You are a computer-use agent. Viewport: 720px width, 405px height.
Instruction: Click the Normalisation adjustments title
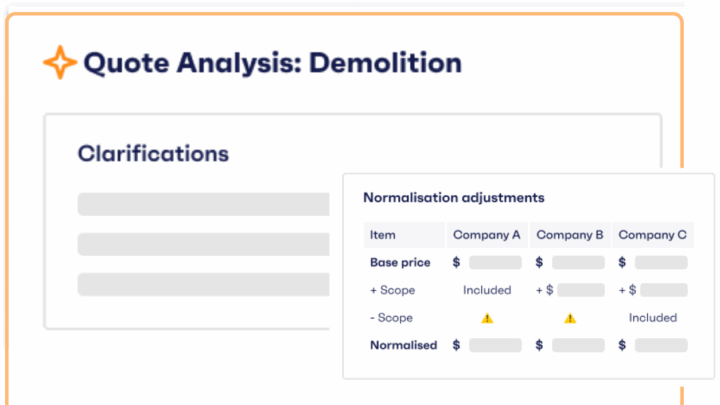453,198
